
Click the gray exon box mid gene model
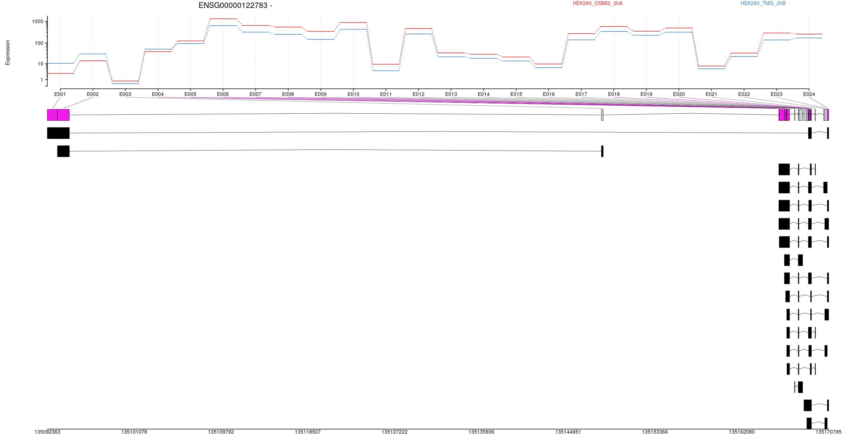[x=602, y=115]
